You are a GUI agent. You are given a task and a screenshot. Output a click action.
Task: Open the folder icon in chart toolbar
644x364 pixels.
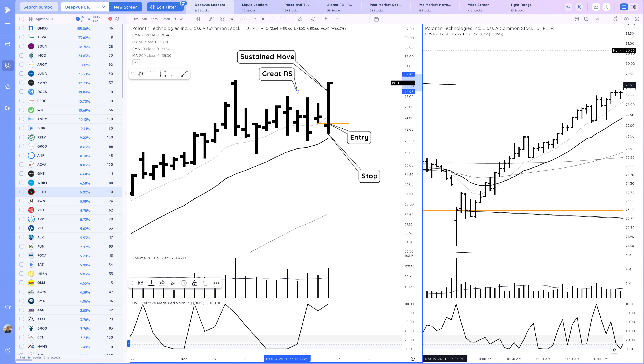(586, 19)
